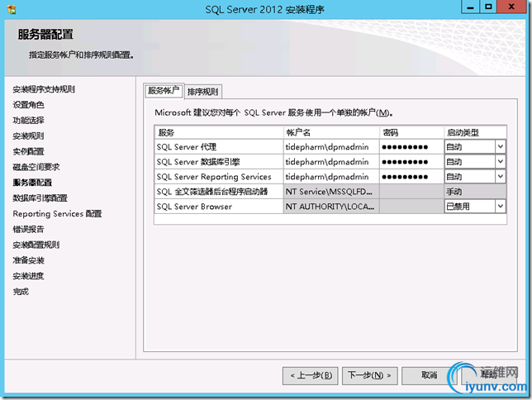Image resolution: width=532 pixels, height=400 pixels.
Task: Select the 帐户名 column header
Action: click(331, 132)
